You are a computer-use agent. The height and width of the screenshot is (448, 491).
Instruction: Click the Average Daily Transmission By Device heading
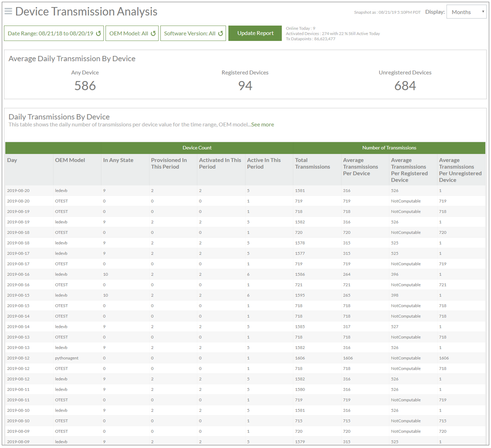pos(72,59)
